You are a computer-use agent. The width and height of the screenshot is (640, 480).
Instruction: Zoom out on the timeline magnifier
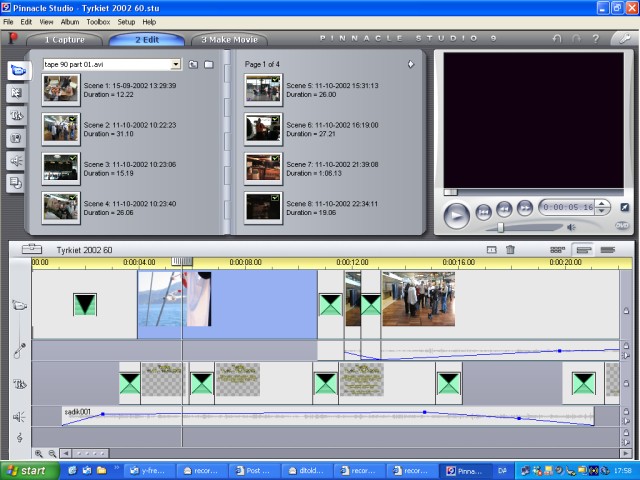[x=52, y=453]
